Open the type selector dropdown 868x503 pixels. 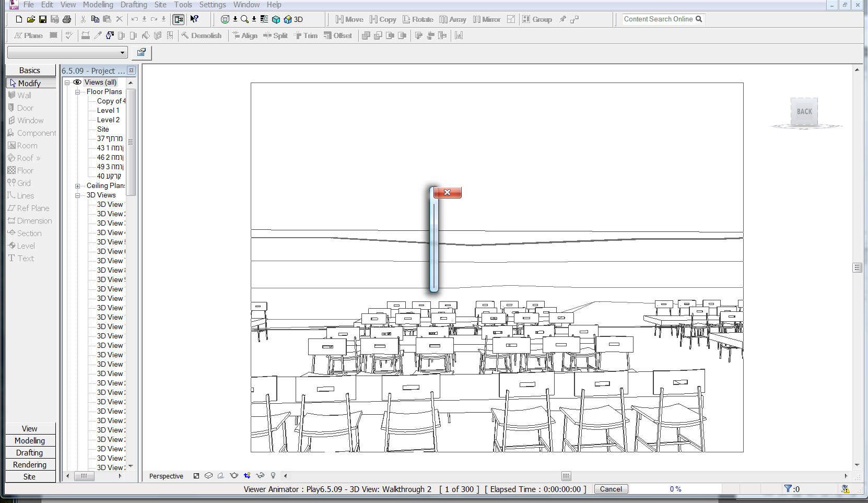tap(122, 52)
